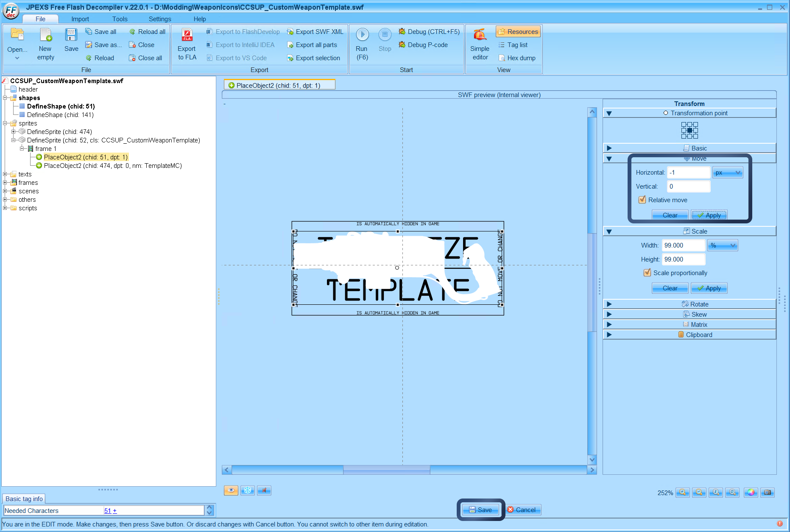
Task: Expand the scripts tree folder
Action: pyautogui.click(x=5, y=208)
